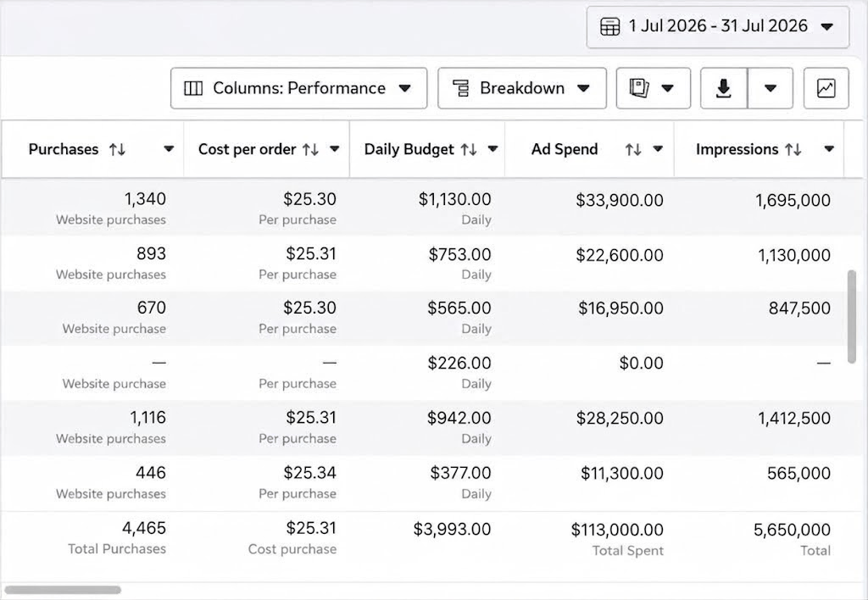
Task: Click the Purchases column header label
Action: coord(64,149)
